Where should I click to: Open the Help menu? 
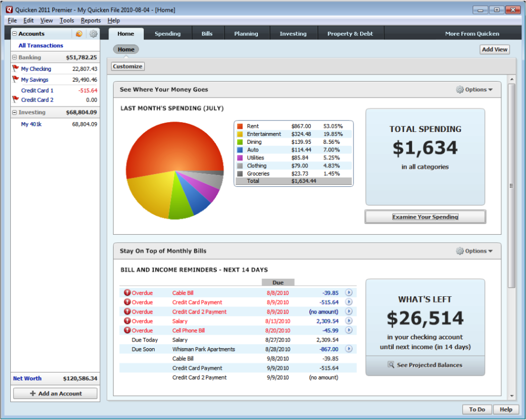click(x=114, y=21)
